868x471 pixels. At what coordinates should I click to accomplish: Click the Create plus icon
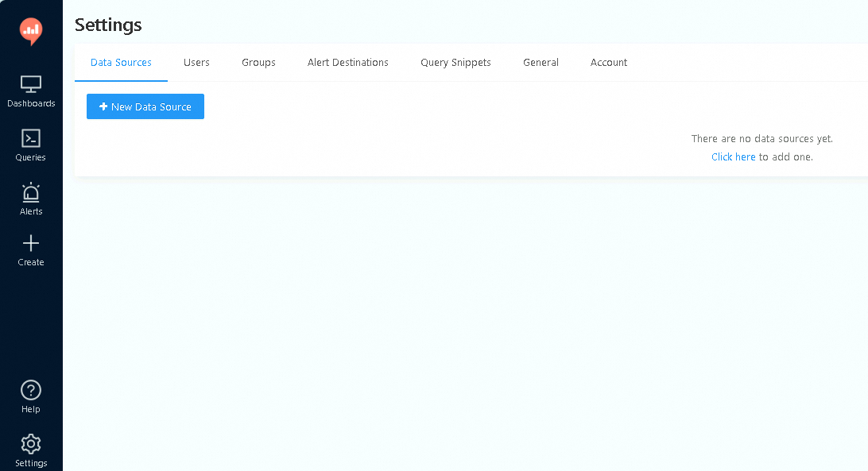(31, 244)
